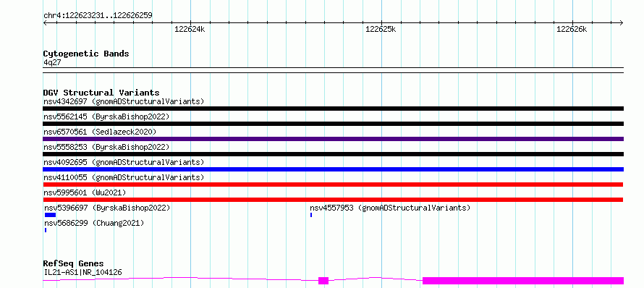Open nsv5686299 Chuang2021 variant label
The image size is (644, 288).
coord(93,223)
